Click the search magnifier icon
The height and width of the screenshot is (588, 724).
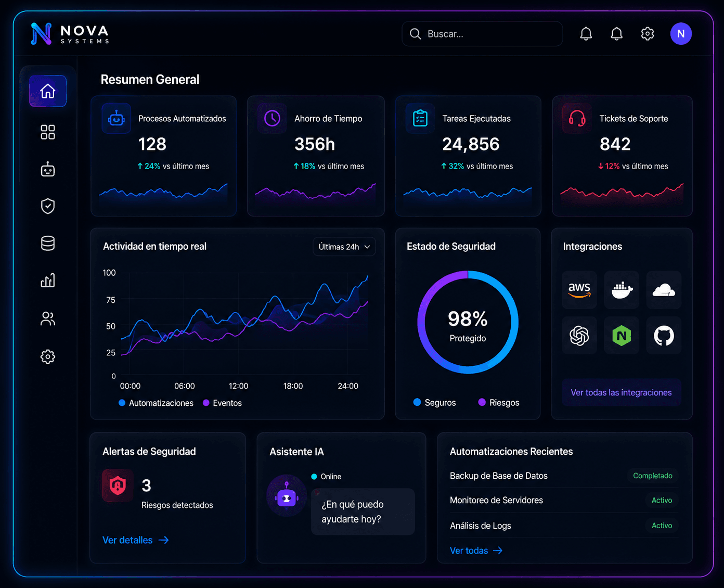coord(415,34)
